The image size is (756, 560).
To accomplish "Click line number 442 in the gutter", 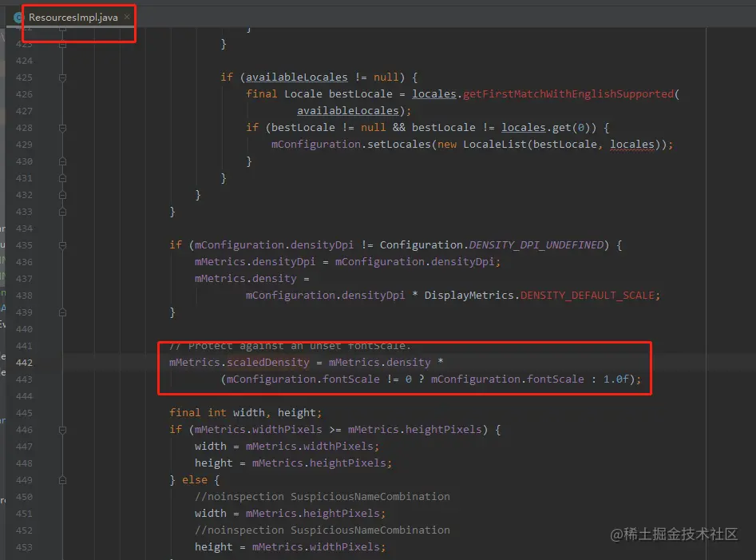I will tap(24, 362).
